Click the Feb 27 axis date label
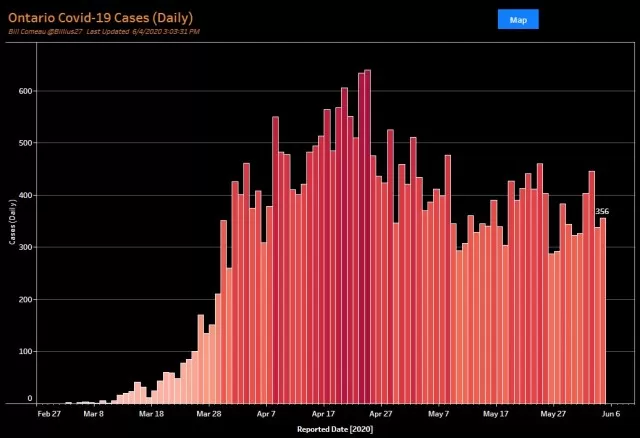 (x=49, y=414)
